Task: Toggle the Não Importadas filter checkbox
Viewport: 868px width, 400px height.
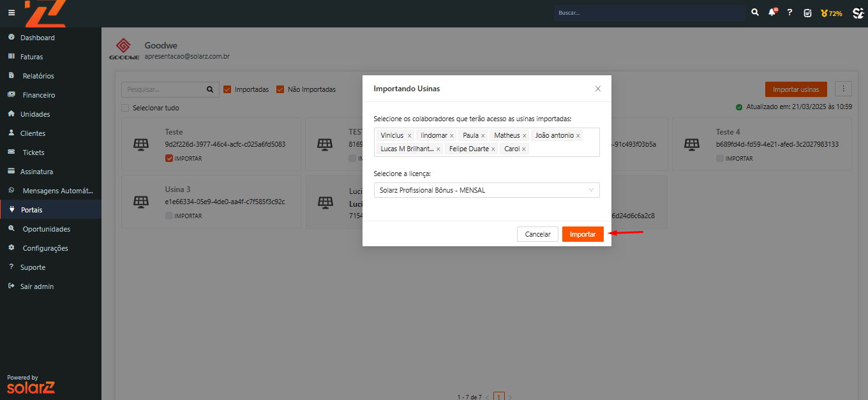Action: point(280,89)
